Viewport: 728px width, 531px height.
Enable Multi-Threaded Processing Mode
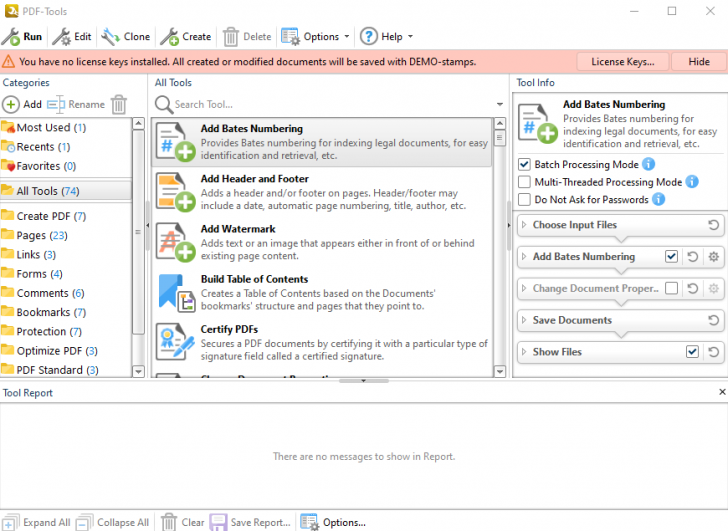point(524,182)
